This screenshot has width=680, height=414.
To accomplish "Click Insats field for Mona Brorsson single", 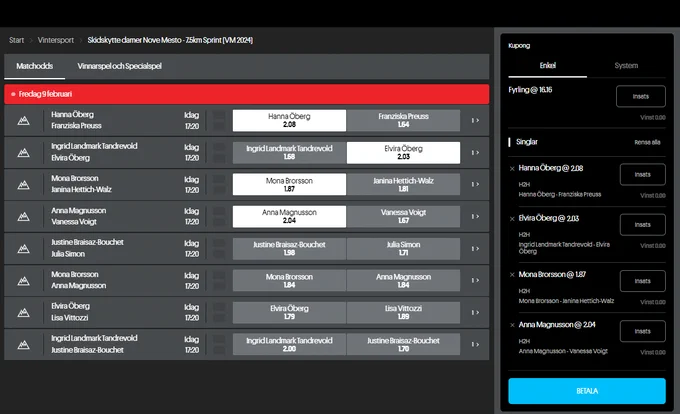I will (642, 281).
